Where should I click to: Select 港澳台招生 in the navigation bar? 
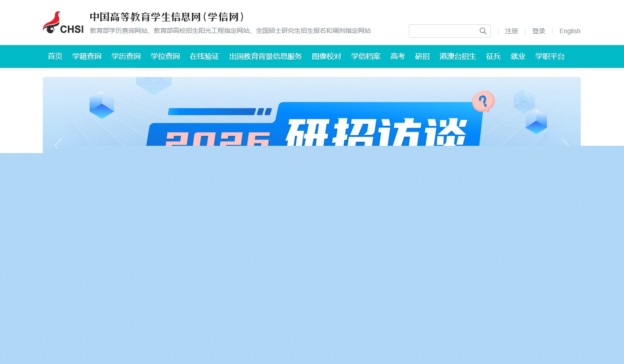(458, 56)
